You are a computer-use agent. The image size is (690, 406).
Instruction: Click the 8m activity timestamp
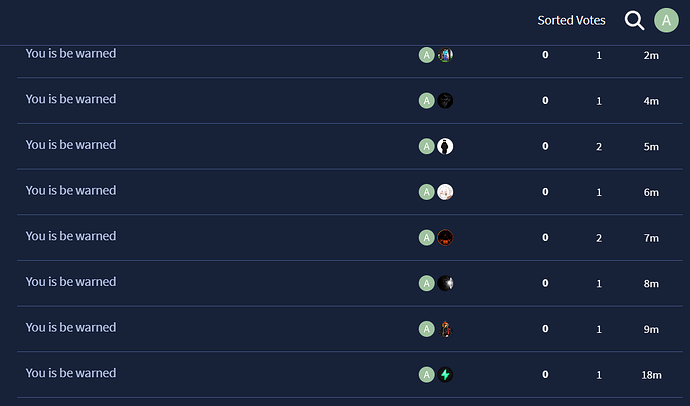651,284
